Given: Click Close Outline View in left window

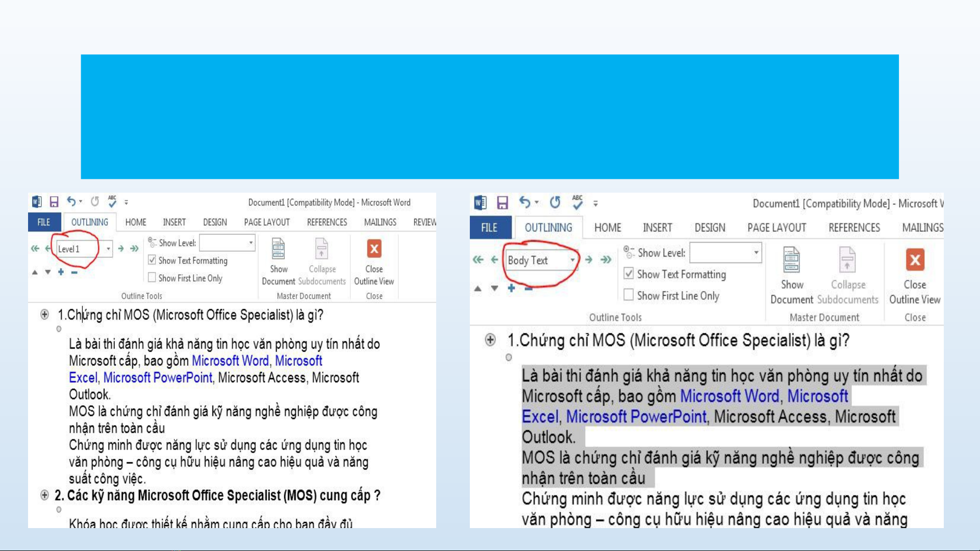Looking at the screenshot, I should coord(374,262).
